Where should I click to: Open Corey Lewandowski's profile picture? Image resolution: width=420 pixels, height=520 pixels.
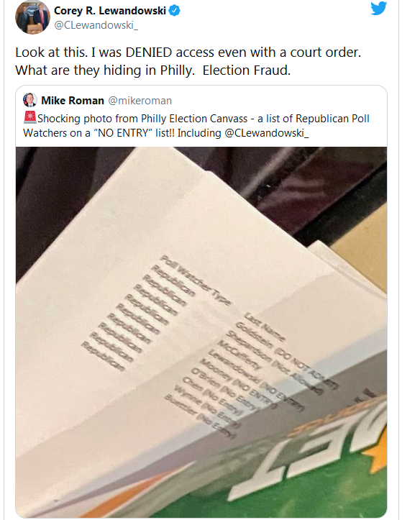[x=32, y=17]
